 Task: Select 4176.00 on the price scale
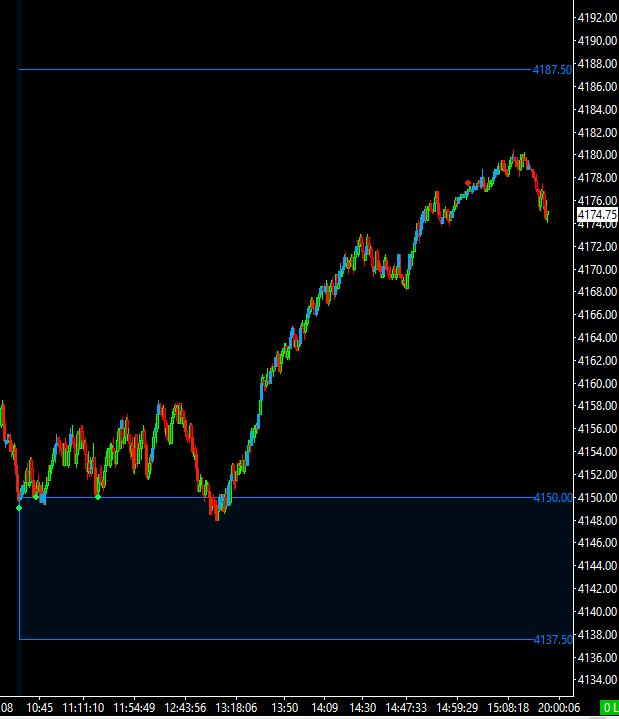(597, 200)
